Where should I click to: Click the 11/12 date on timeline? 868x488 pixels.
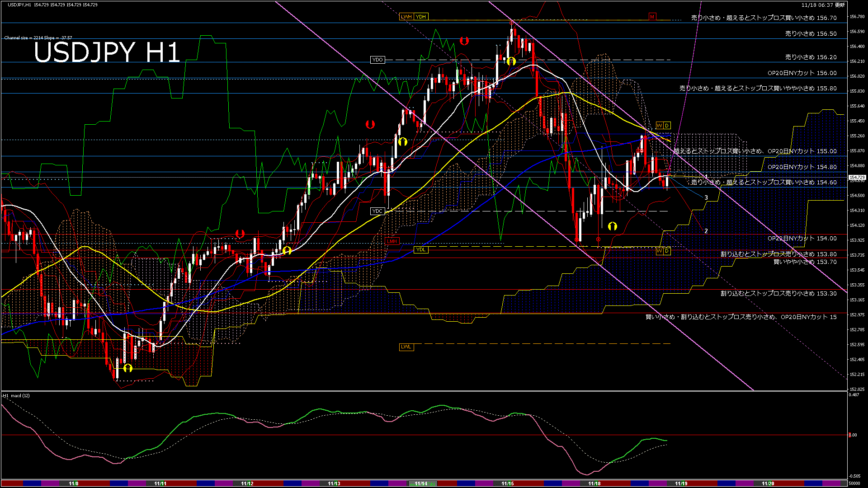point(247,483)
